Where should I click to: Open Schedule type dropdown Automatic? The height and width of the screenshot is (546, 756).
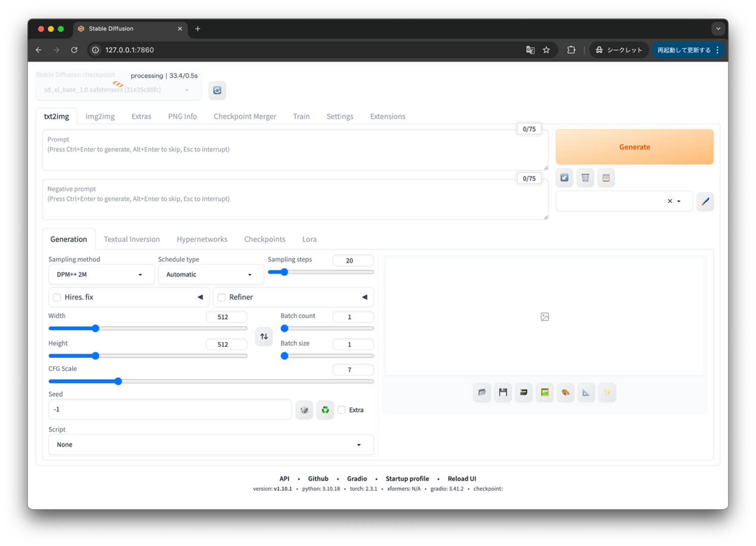pos(211,275)
